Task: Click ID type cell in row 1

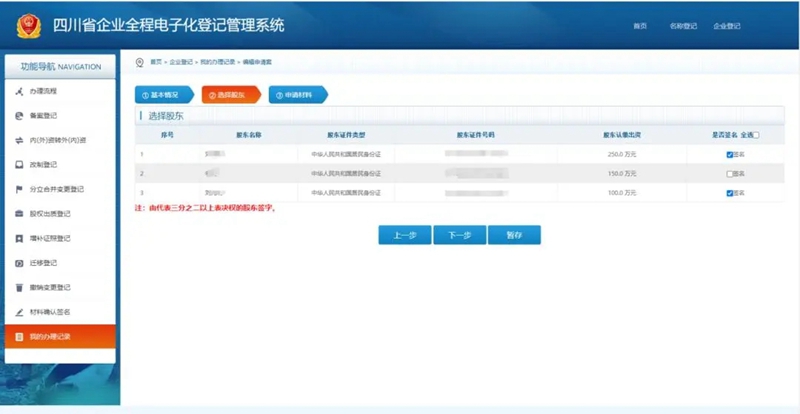Action: 346,155
